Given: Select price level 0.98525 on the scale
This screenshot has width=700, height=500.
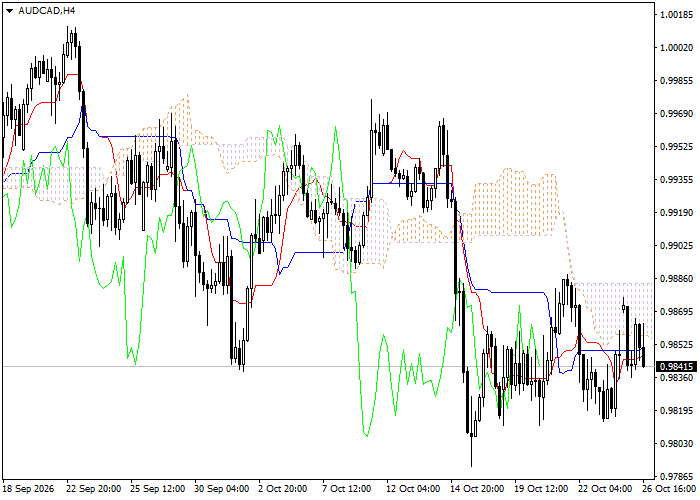Looking at the screenshot, I should tap(677, 345).
